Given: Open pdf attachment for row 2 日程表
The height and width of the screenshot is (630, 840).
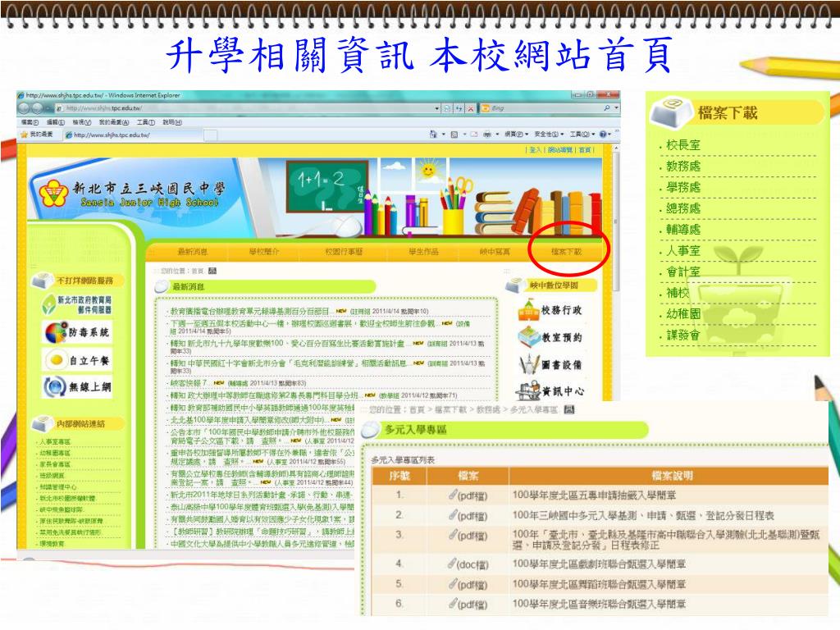Looking at the screenshot, I should (x=468, y=516).
